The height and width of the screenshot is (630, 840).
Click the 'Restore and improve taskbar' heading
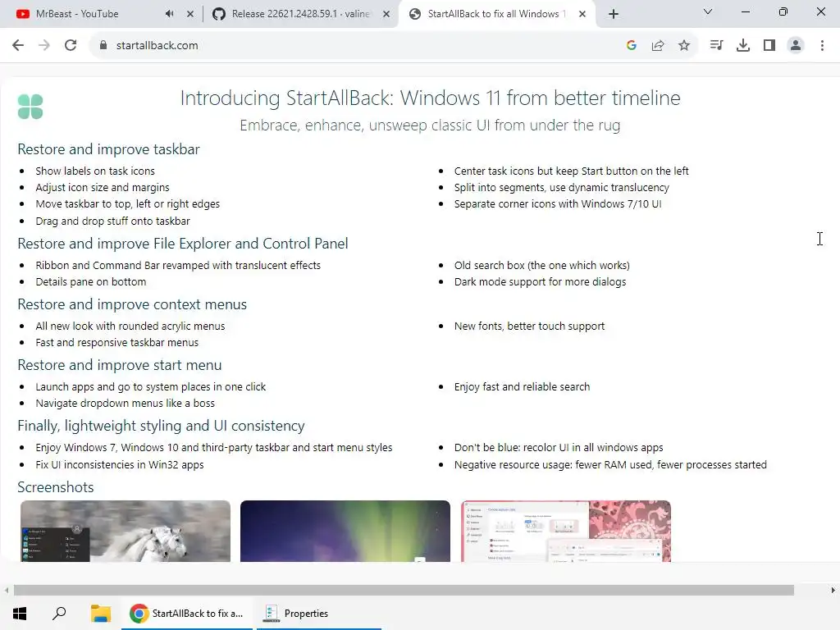108,149
